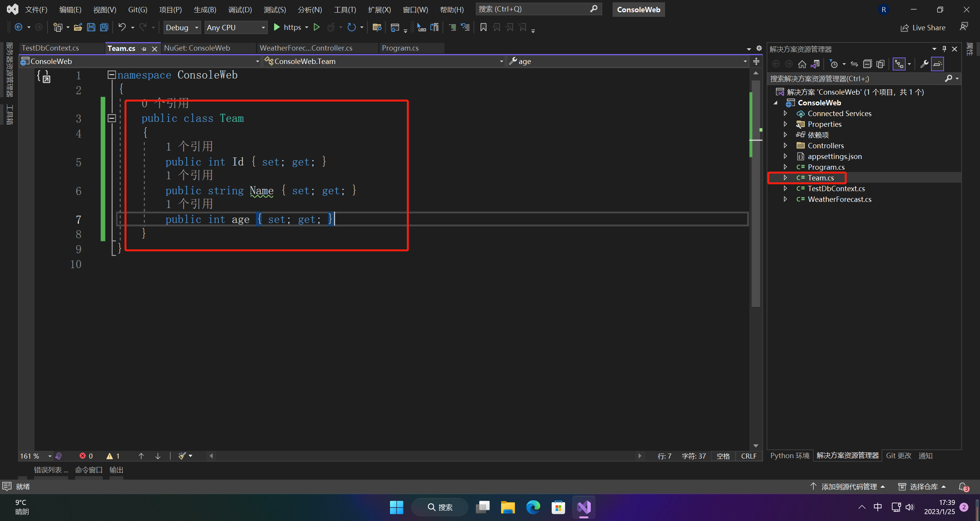Open Visual Studio from Windows taskbar
980x521 pixels.
[x=583, y=508]
